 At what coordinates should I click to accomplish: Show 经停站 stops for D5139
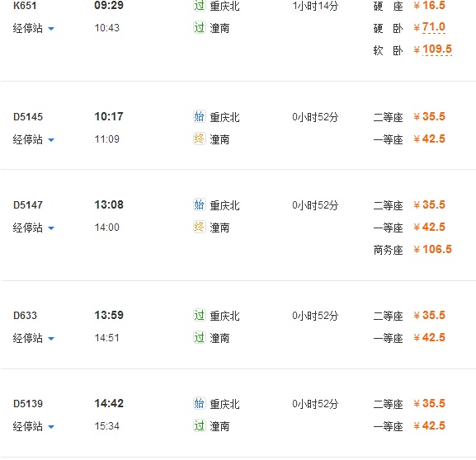pyautogui.click(x=34, y=426)
